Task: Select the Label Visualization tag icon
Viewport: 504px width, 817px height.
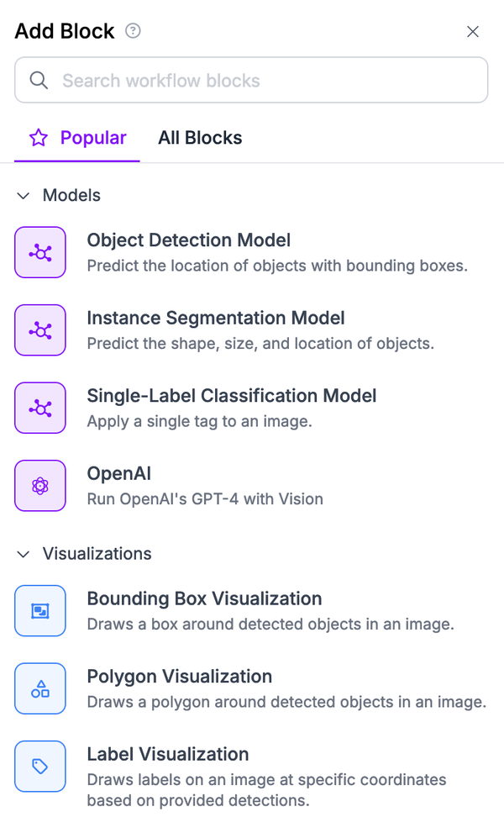Action: click(x=39, y=766)
